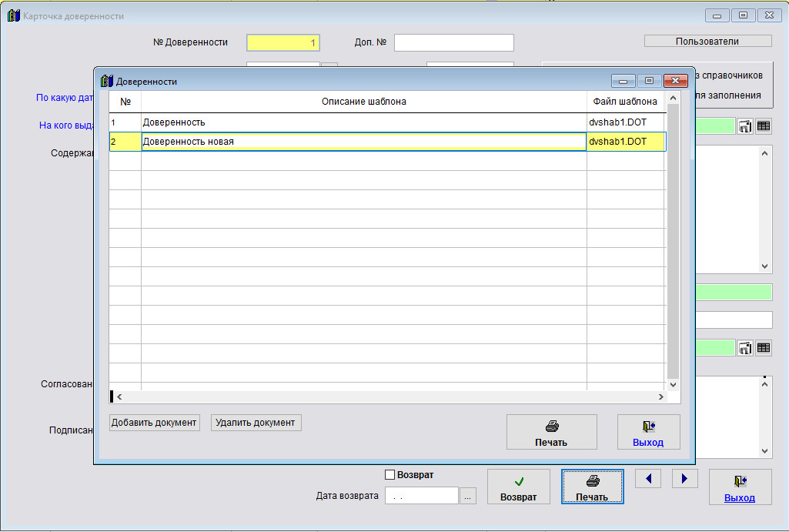Click Выход button of Карточка доверенности window
Image resolution: width=789 pixels, height=532 pixels.
point(740,487)
